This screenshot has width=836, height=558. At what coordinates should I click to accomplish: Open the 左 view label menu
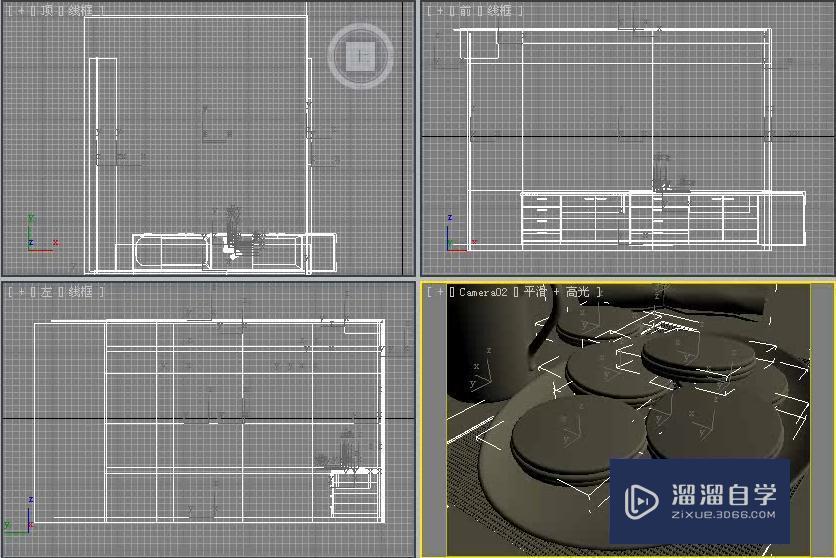pyautogui.click(x=47, y=292)
